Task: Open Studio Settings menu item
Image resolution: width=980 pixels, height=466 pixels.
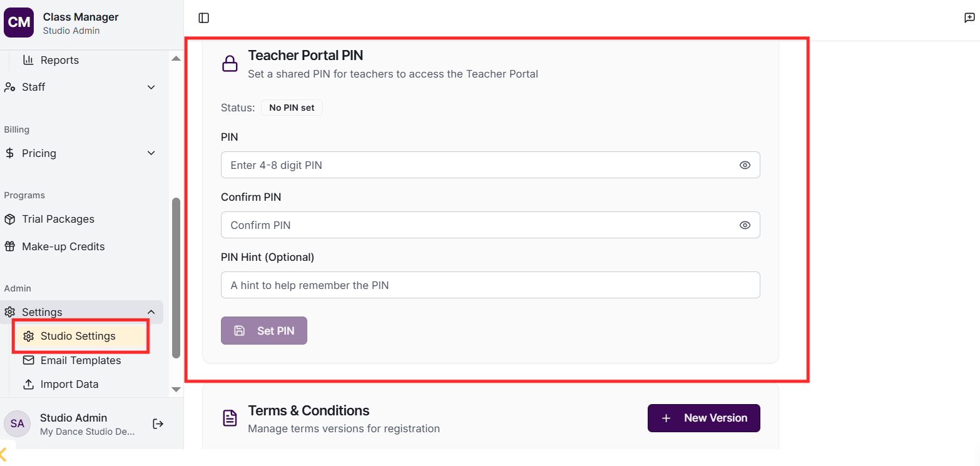Action: tap(78, 336)
